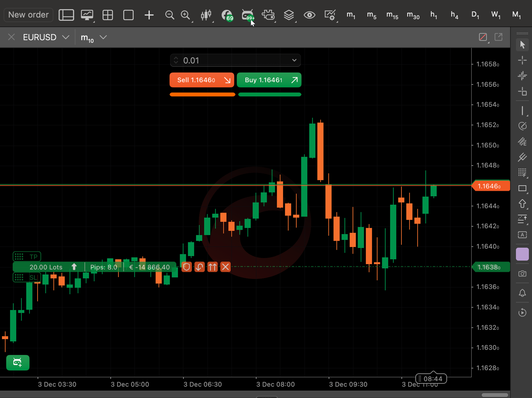
Task: Toggle protection on the 20.00 Lots position
Action: (x=186, y=267)
